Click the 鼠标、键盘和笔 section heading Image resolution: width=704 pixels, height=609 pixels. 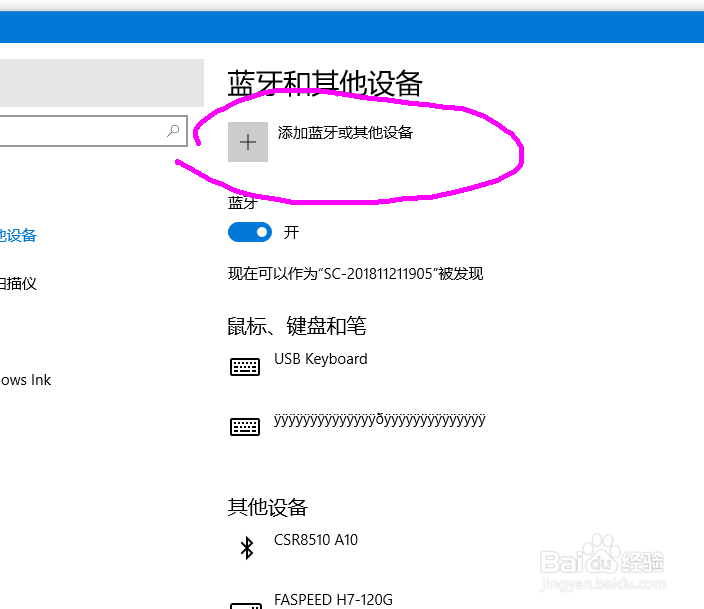[297, 326]
